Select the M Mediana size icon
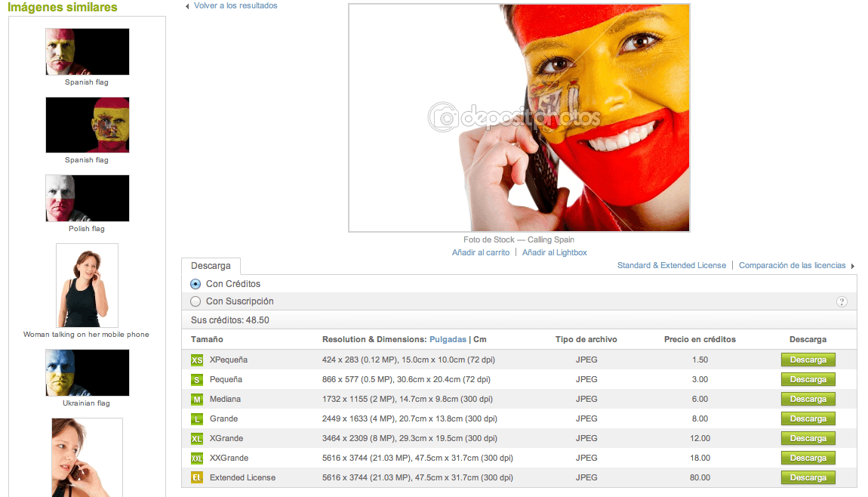 pyautogui.click(x=197, y=400)
